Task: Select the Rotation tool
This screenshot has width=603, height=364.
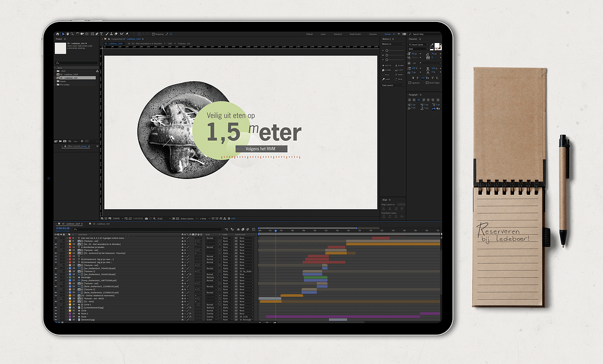Action: (78, 32)
